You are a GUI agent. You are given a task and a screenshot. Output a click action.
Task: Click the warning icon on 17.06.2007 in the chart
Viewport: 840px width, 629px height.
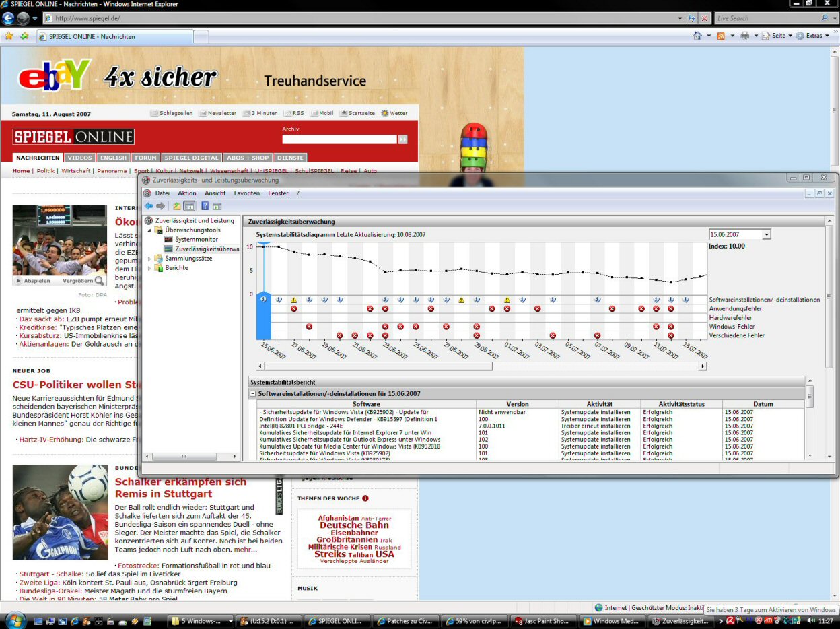[x=294, y=300]
